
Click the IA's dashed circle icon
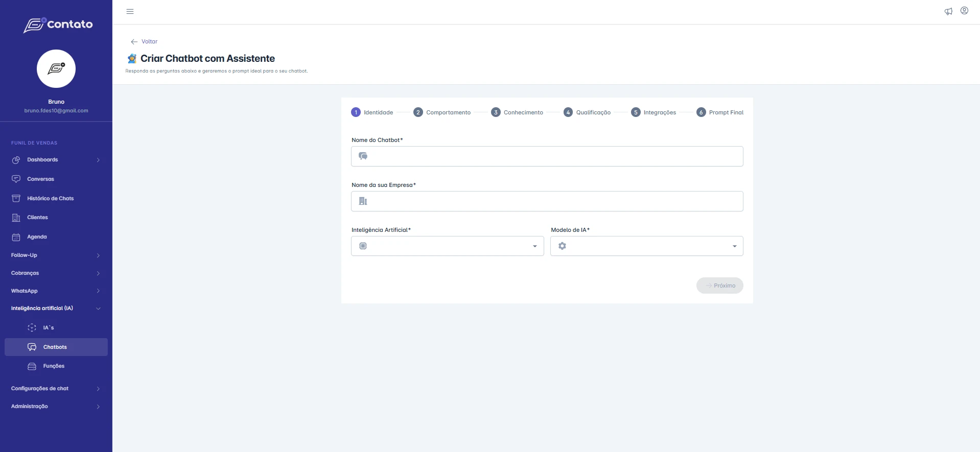point(32,328)
